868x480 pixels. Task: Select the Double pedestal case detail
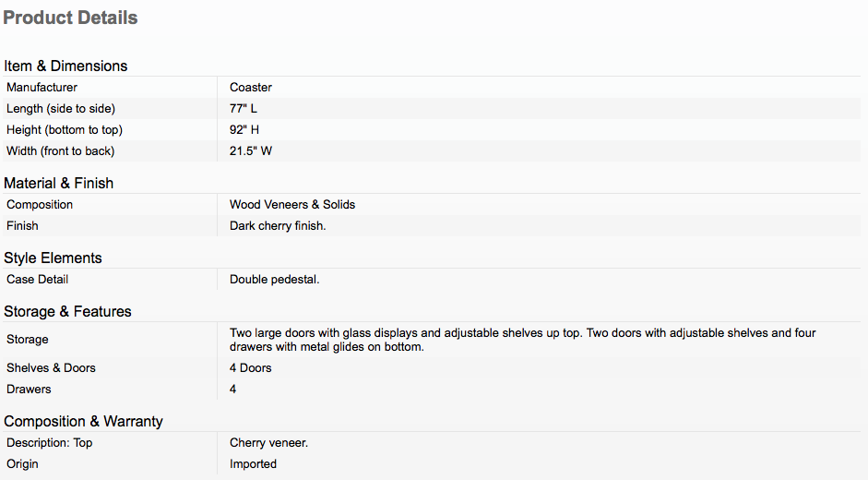[x=275, y=280]
